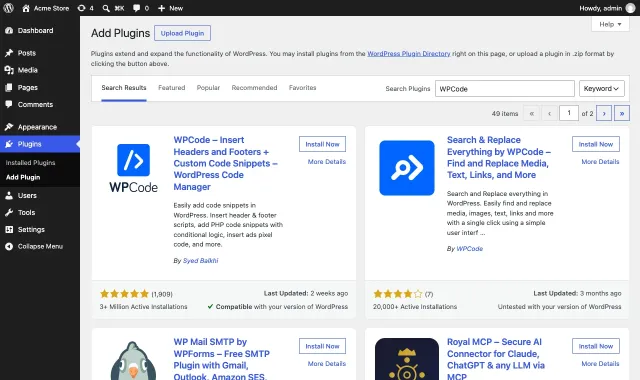Install Search & Replace Everything plugin
Screen dimensions: 640x380
coord(596,144)
